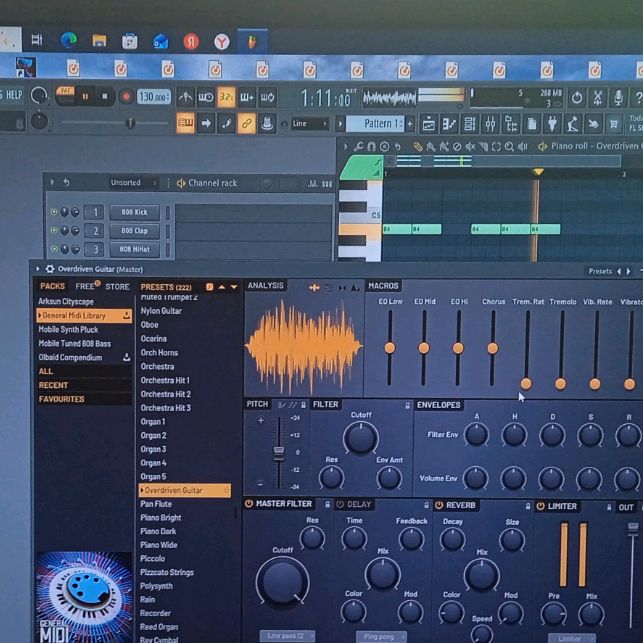Click the previous preset up arrow in PRESETS header
Image resolution: width=643 pixels, height=643 pixels.
[x=221, y=287]
